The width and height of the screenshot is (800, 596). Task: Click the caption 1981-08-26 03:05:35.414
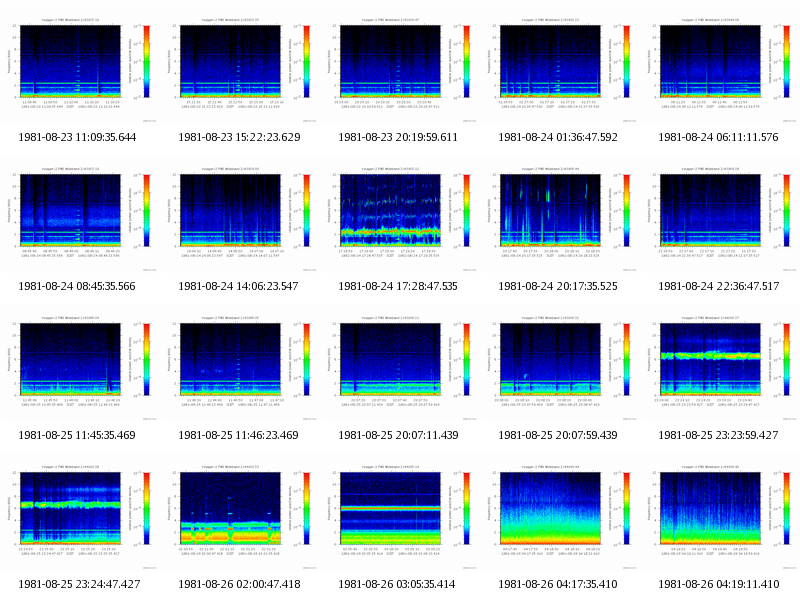398,584
